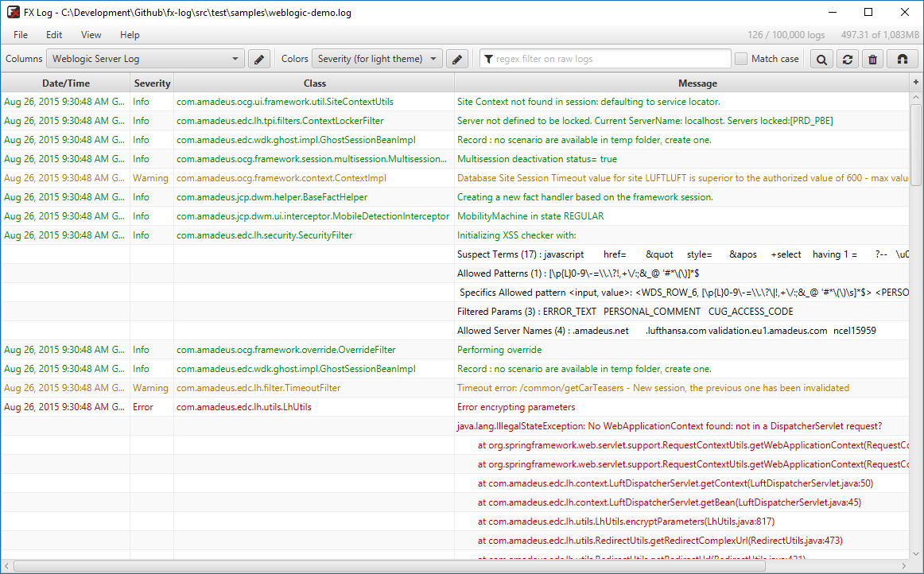
Task: Select the LhUtils Error log row
Action: 318,407
